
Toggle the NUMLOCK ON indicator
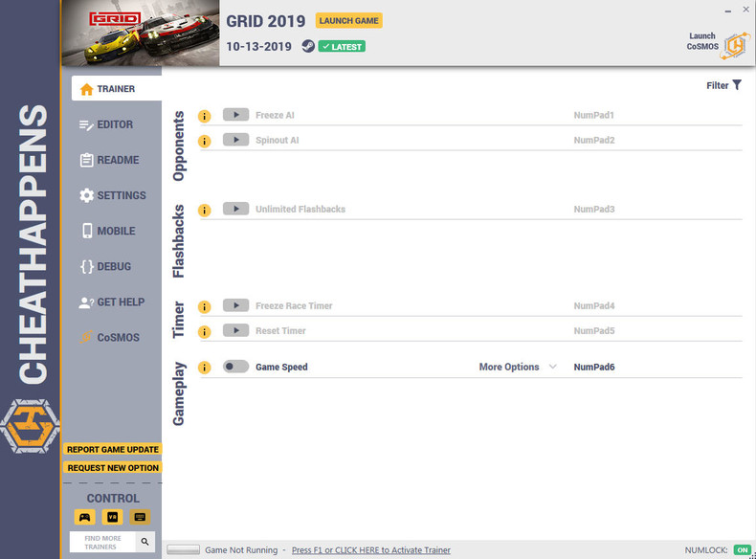point(743,549)
